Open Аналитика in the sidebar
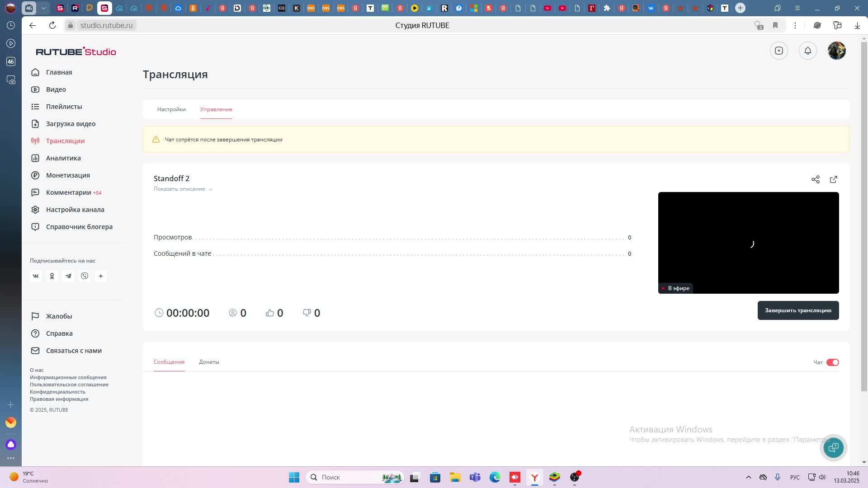Screen dimensions: 868x488 tap(63, 158)
